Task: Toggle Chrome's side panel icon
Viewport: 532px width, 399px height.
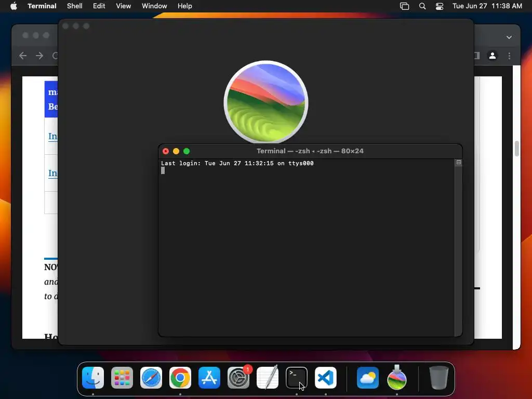Action: (477, 56)
